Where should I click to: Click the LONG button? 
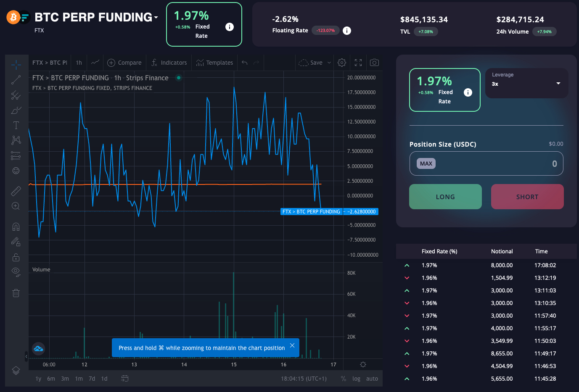[445, 197]
